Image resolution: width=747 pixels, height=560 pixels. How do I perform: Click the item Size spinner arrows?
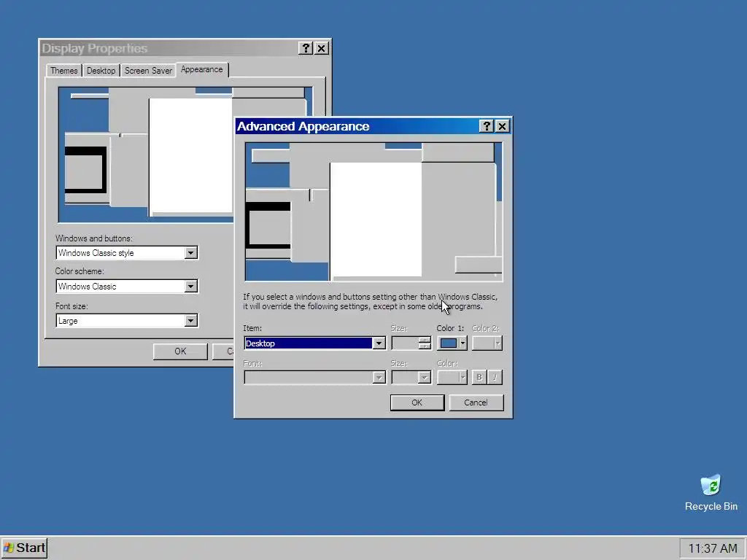(x=425, y=343)
